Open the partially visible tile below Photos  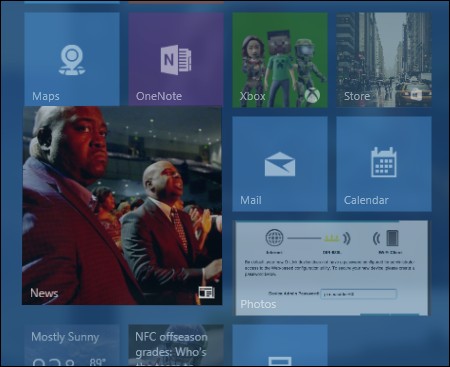click(x=280, y=345)
